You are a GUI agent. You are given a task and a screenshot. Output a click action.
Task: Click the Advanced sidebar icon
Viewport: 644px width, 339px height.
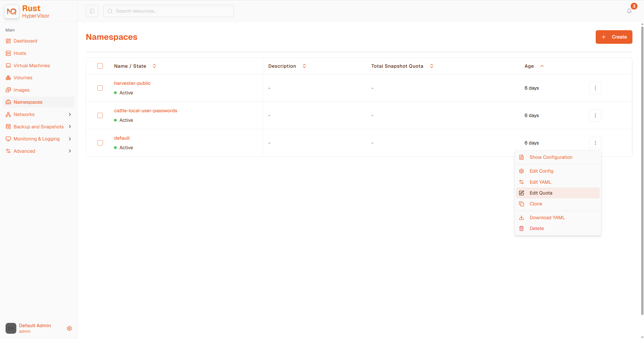[x=8, y=151]
